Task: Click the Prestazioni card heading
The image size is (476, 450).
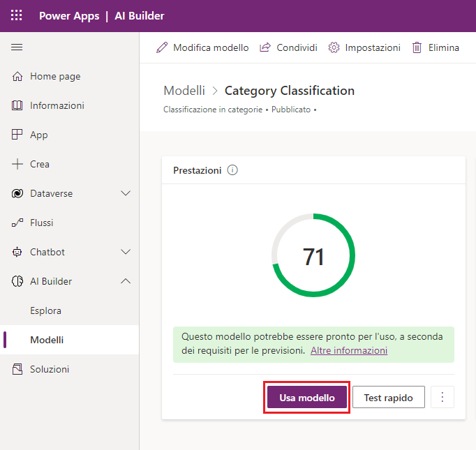Action: tap(198, 170)
